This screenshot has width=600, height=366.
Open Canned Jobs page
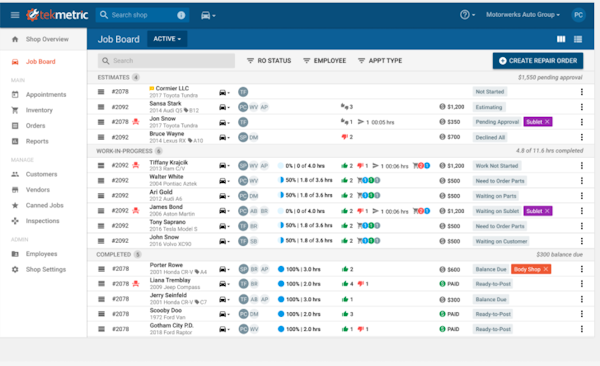tap(44, 205)
